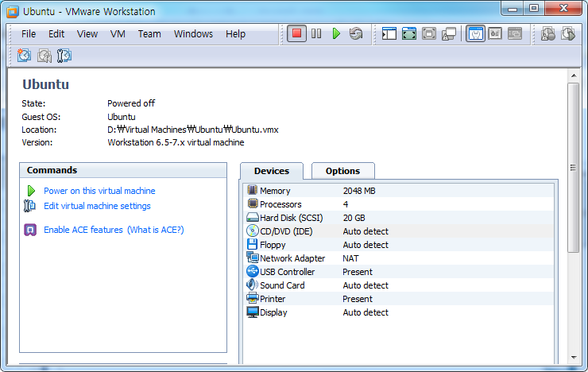Viewport: 588px width, 372px height.
Task: Click the CD/DVD disc device icon
Action: coord(253,231)
